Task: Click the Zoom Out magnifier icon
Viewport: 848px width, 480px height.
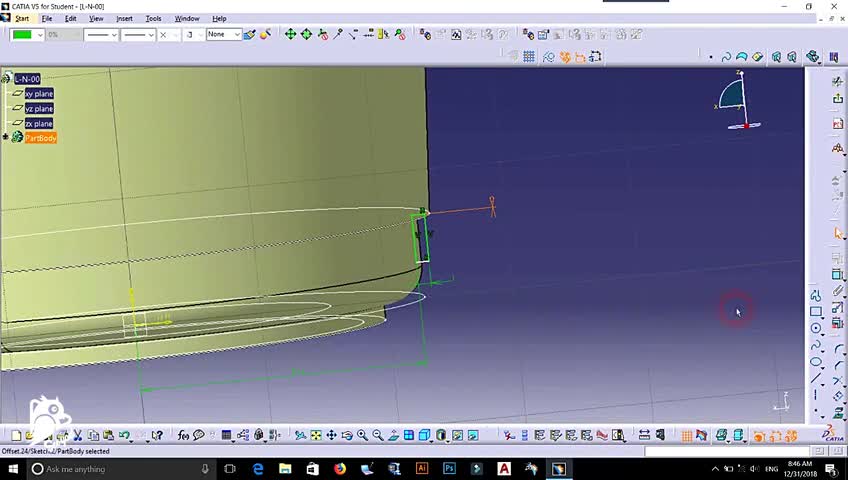Action: coord(378,435)
